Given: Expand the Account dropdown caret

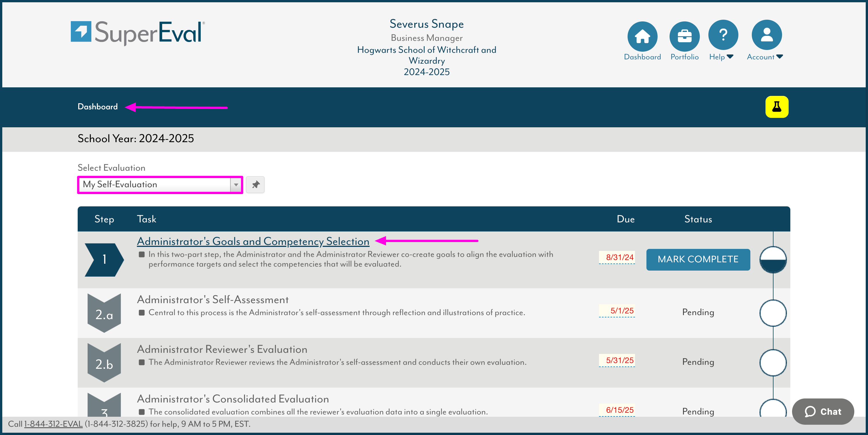Looking at the screenshot, I should pos(779,57).
